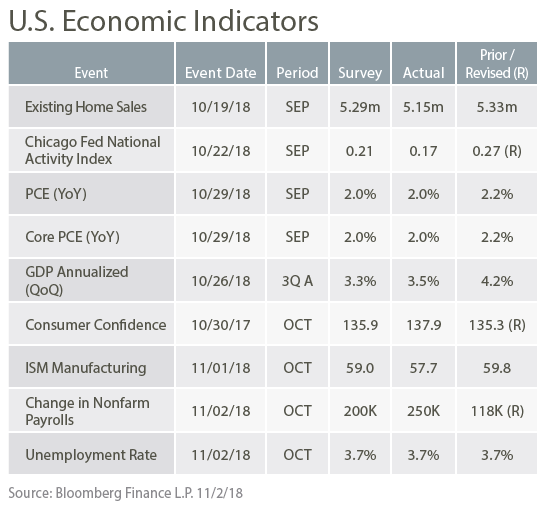Click the Event Date column header
Screen dimensions: 543x507
(x=221, y=63)
